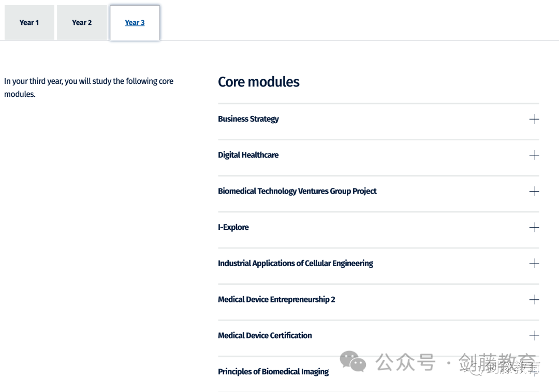Open the Business Strategy module title
This screenshot has width=559, height=392.
point(248,119)
